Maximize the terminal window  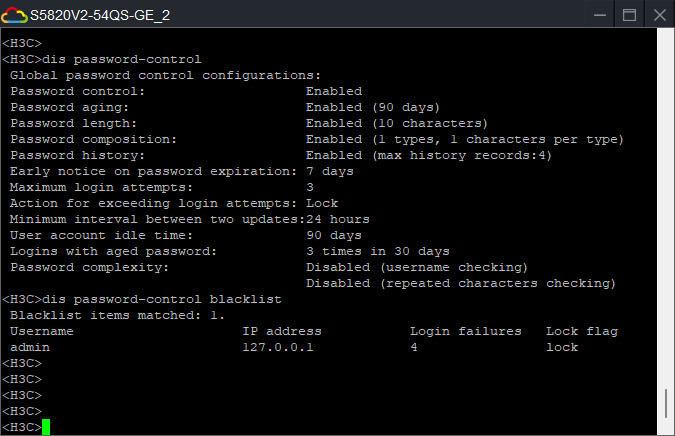point(629,15)
